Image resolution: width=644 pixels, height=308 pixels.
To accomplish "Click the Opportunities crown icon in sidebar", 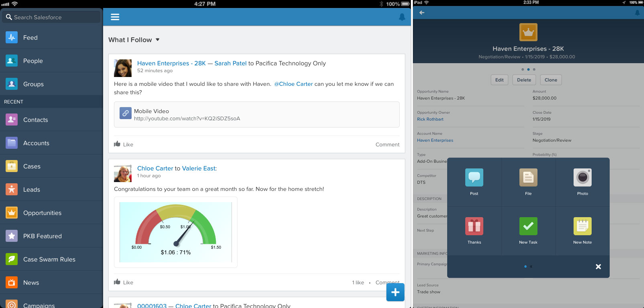I will pyautogui.click(x=12, y=213).
